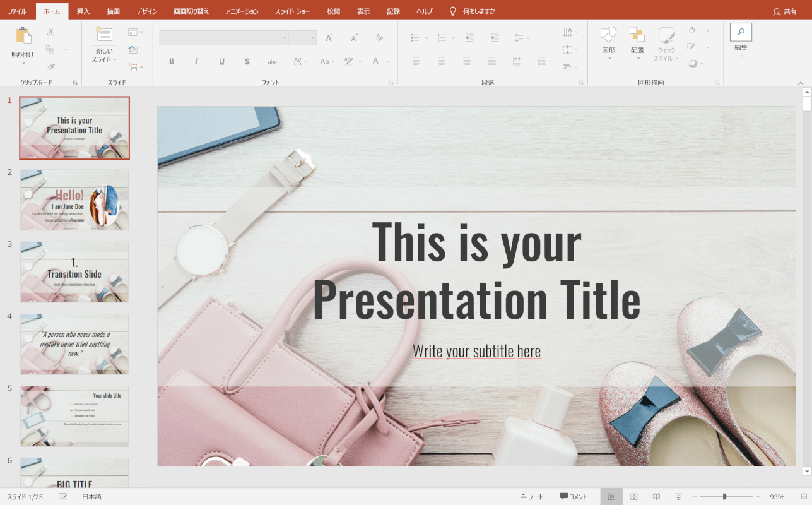Select slide 4 quote thumbnail

[x=74, y=344]
